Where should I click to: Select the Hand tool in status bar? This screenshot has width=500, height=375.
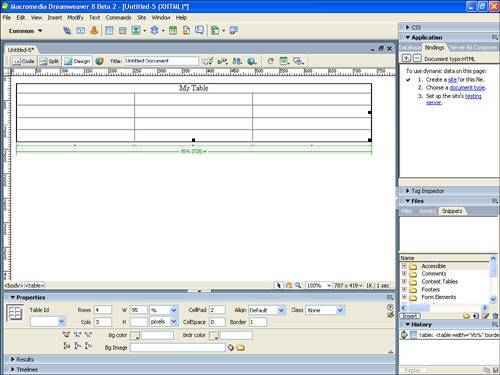pos(289,285)
